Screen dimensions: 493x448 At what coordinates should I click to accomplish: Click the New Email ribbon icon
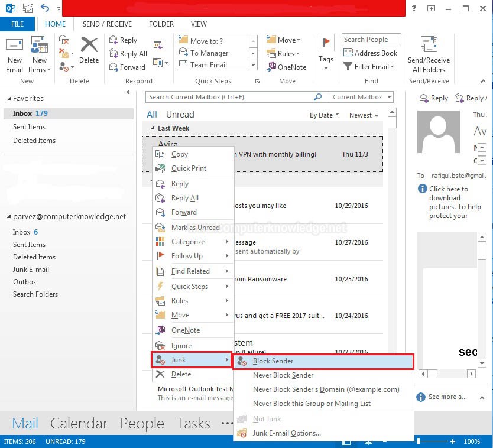[x=14, y=46]
